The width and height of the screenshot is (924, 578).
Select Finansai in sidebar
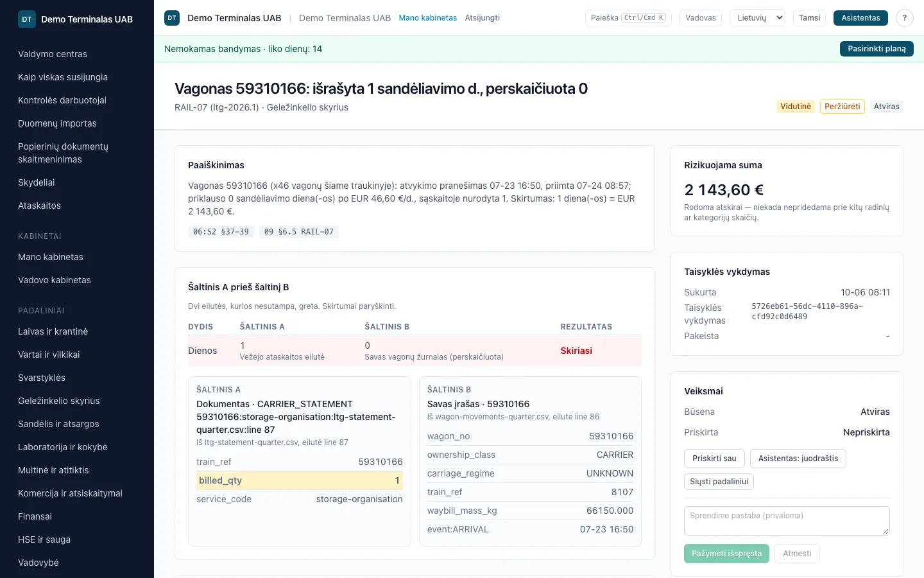pyautogui.click(x=77, y=516)
